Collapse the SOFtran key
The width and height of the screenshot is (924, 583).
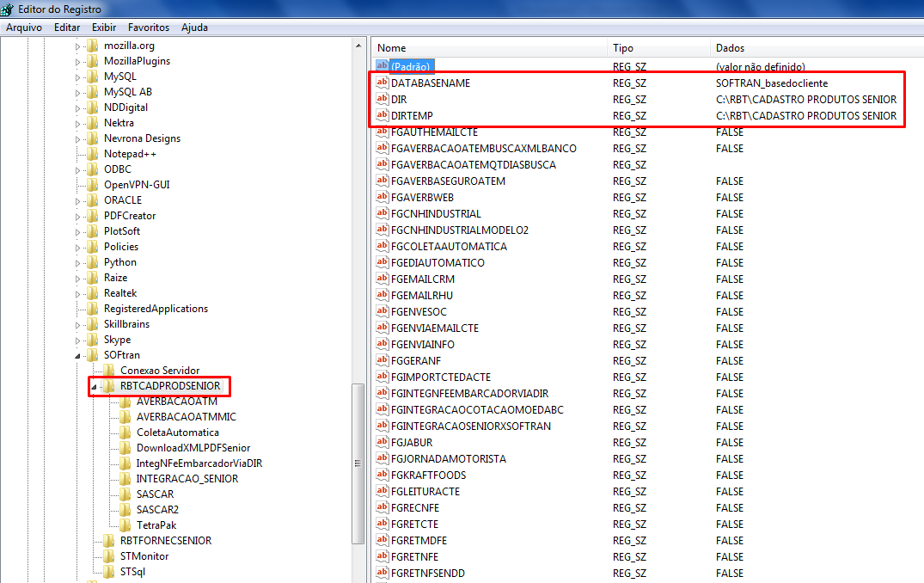click(x=77, y=355)
